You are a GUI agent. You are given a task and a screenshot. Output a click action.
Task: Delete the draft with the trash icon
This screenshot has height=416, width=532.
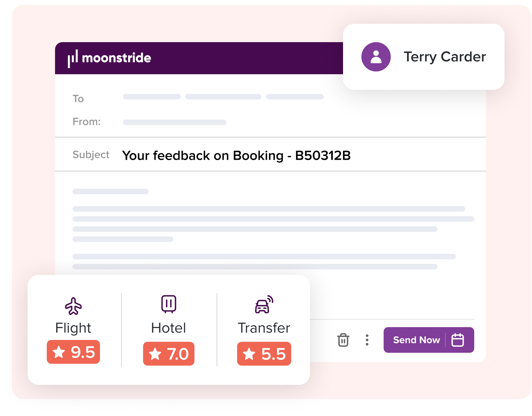click(343, 340)
